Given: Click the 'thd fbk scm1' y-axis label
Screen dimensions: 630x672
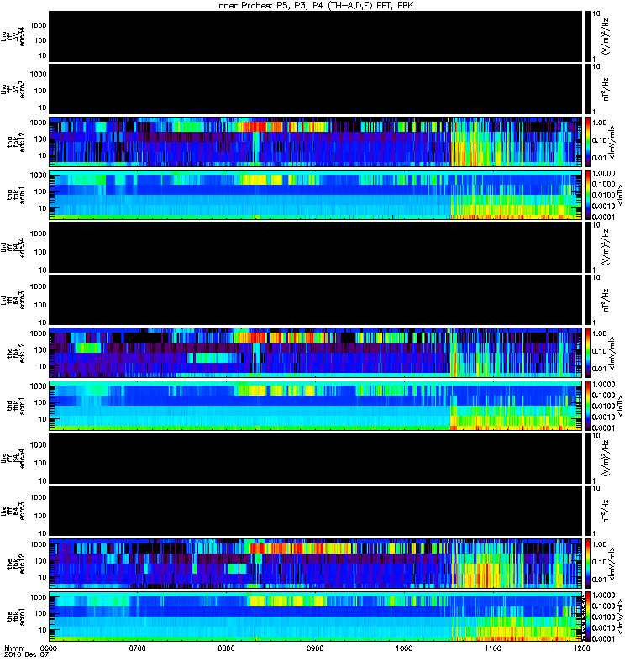Looking at the screenshot, I should coord(17,406).
